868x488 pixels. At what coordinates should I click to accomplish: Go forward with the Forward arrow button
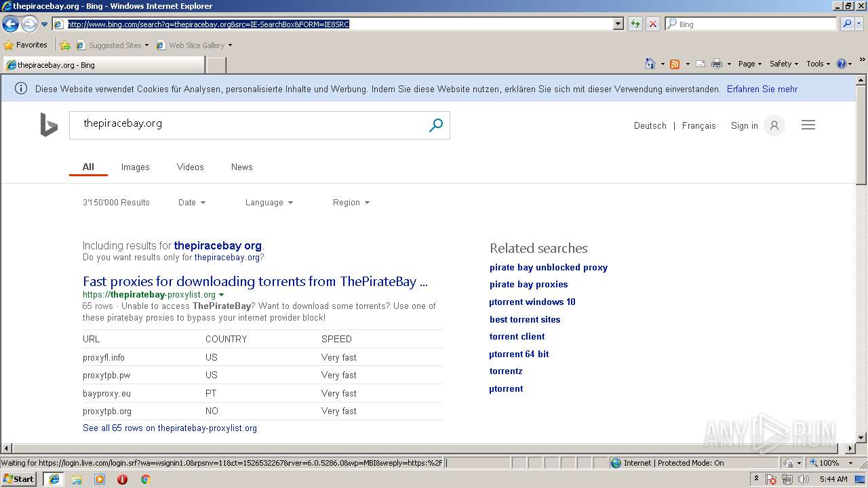(x=29, y=24)
